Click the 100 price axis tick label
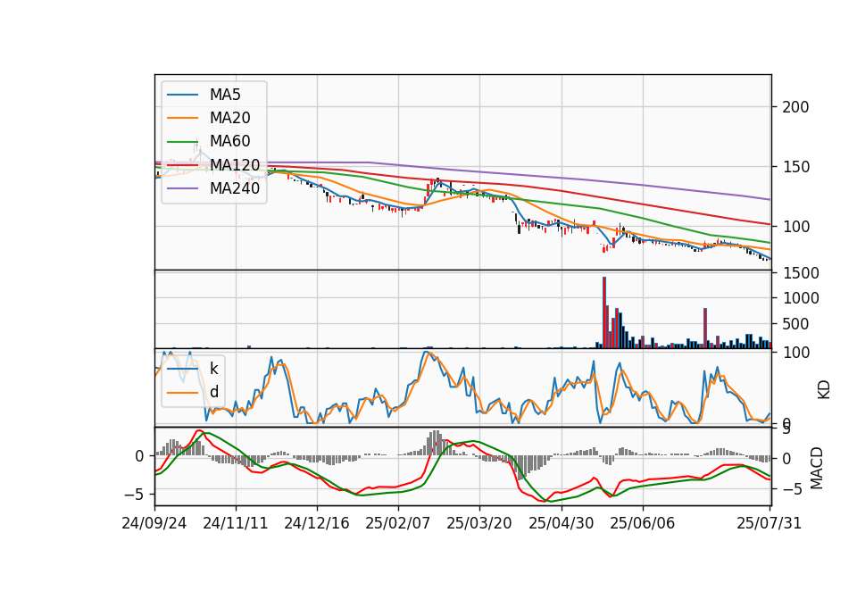This screenshot has height=616, width=857. tap(795, 226)
